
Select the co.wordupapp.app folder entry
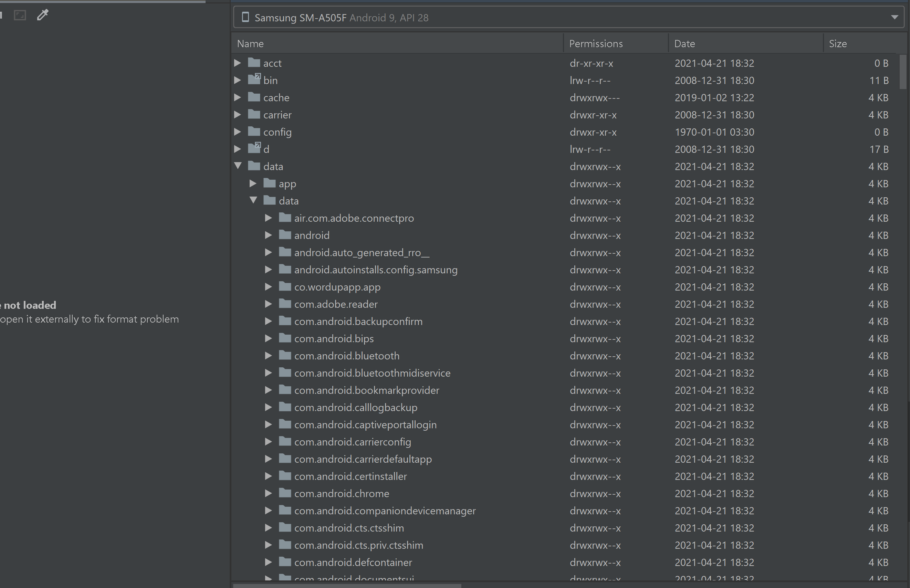pyautogui.click(x=337, y=287)
